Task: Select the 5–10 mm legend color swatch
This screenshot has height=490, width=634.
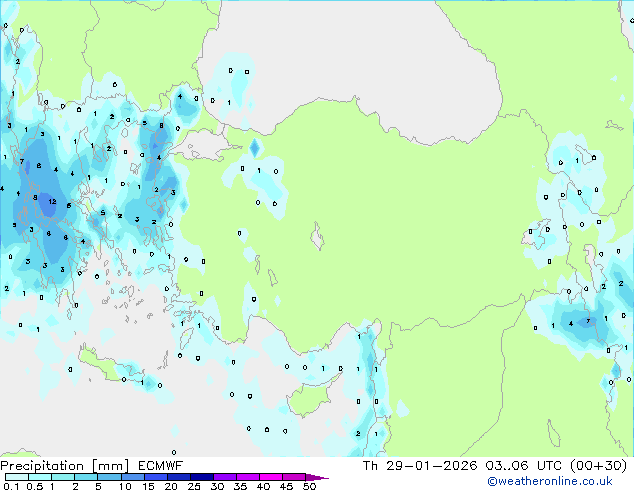Action: 110,477
